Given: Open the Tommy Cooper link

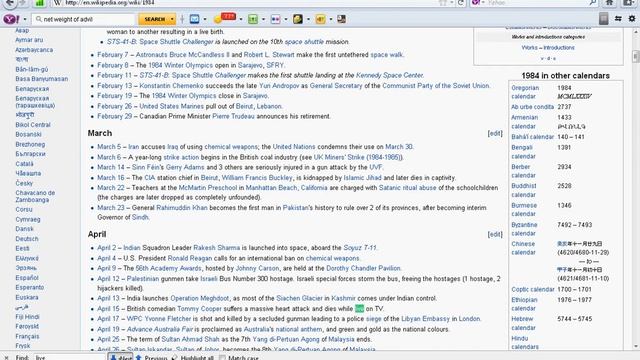Looking at the screenshot, I should click(x=199, y=309).
